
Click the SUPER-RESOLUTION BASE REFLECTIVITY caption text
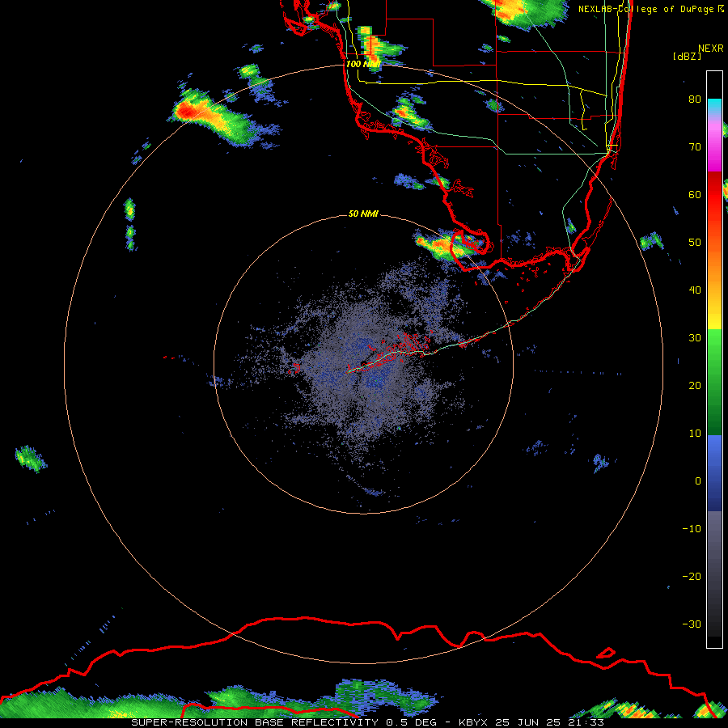click(x=255, y=722)
